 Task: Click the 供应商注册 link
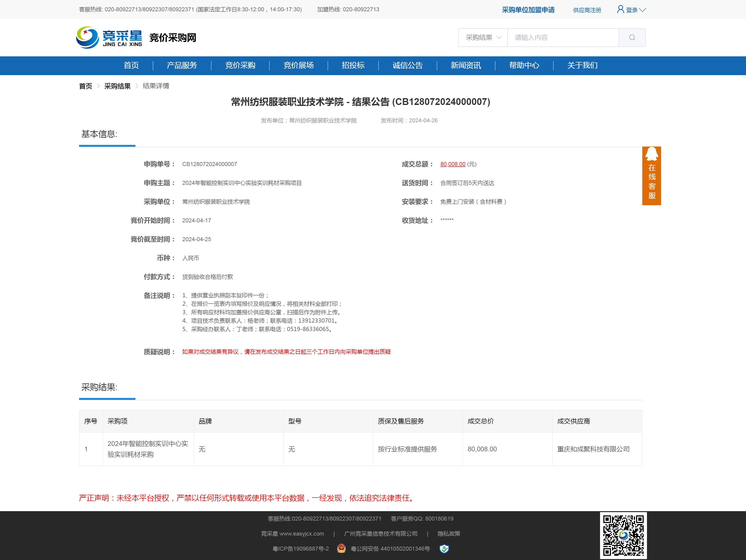587,10
